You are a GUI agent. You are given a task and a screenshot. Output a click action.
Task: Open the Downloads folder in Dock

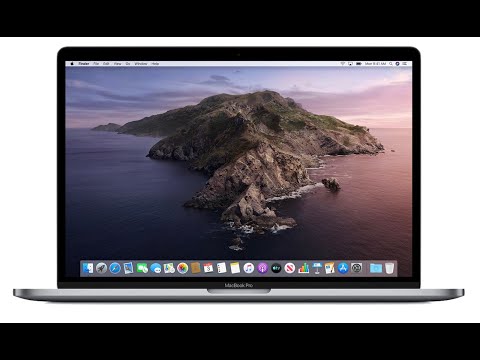pos(376,268)
